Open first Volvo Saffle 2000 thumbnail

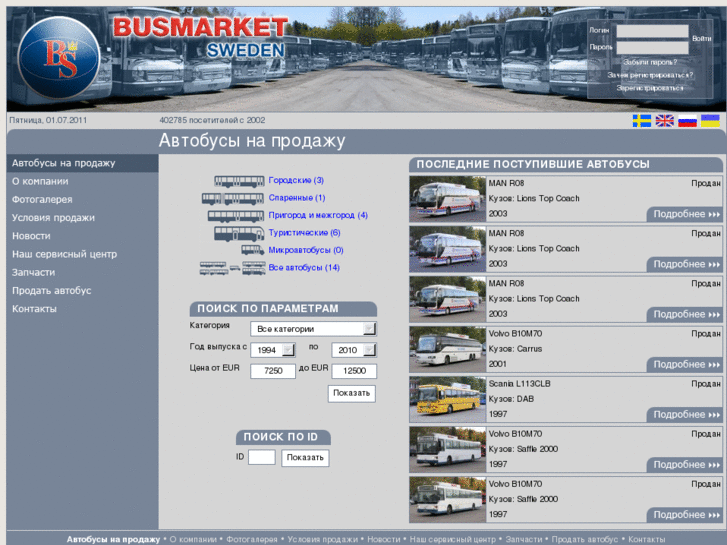(x=447, y=449)
